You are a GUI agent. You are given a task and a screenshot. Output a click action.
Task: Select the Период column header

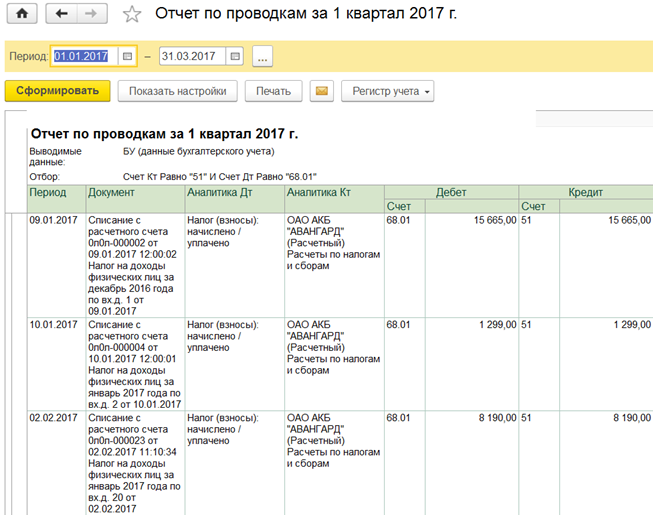pyautogui.click(x=56, y=199)
